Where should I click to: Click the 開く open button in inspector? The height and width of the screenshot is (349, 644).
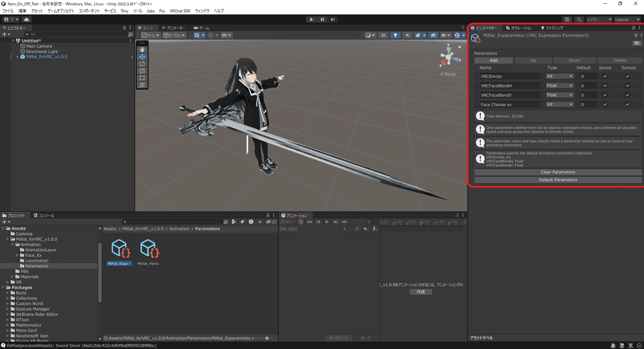click(x=637, y=43)
